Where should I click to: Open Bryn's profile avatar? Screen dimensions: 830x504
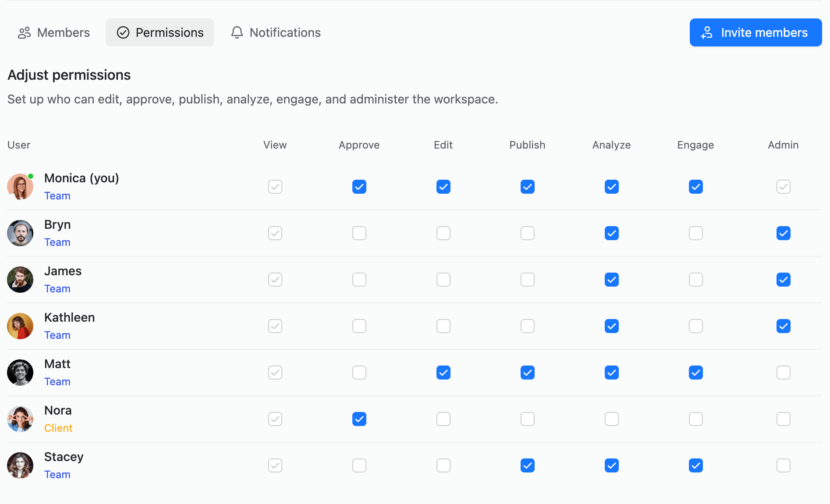(20, 233)
